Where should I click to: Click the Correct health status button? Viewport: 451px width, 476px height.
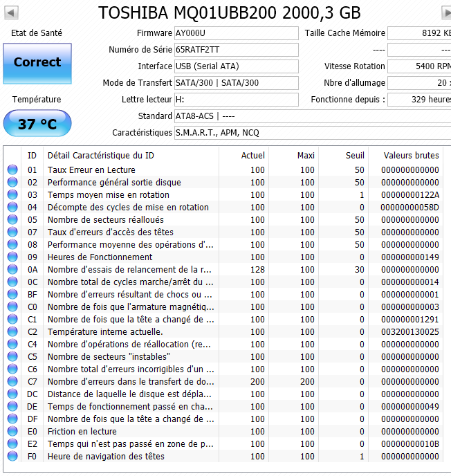[x=37, y=63]
